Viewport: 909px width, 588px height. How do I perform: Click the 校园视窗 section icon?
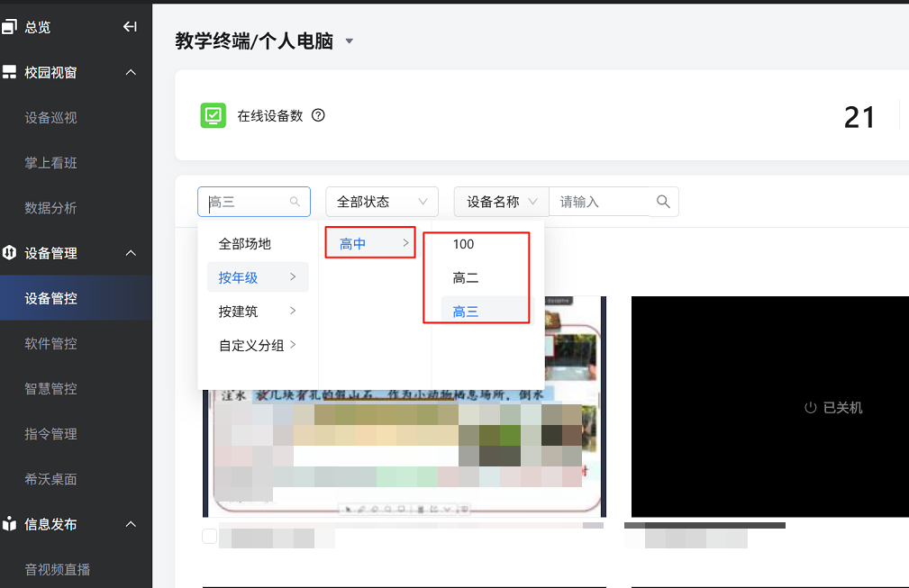pos(9,72)
